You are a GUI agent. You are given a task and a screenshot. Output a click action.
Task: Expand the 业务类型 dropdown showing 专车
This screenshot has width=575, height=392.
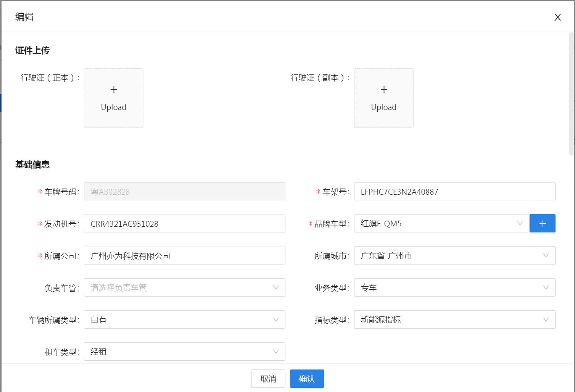[x=454, y=287]
